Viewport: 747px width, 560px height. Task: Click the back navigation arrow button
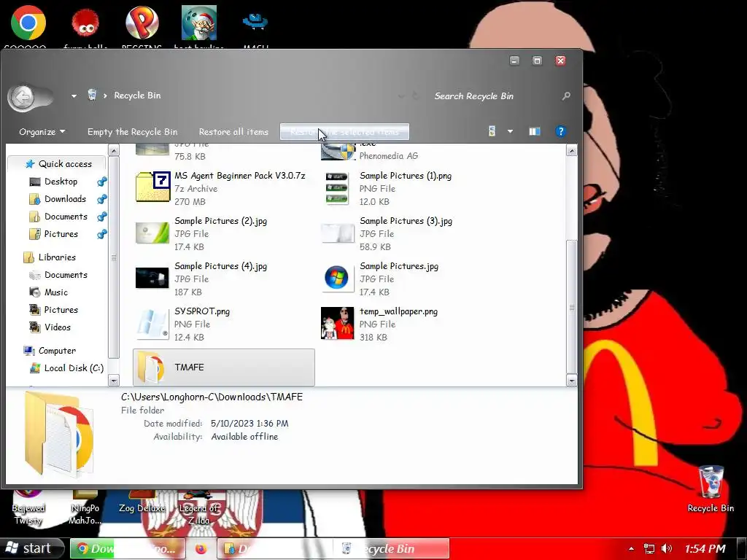tap(22, 98)
